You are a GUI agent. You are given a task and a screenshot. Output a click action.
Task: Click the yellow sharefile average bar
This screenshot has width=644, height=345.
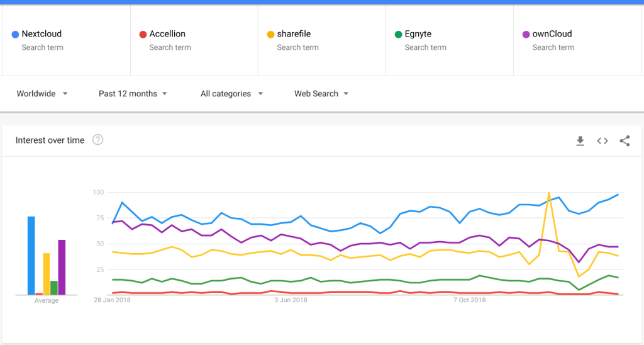tap(47, 274)
